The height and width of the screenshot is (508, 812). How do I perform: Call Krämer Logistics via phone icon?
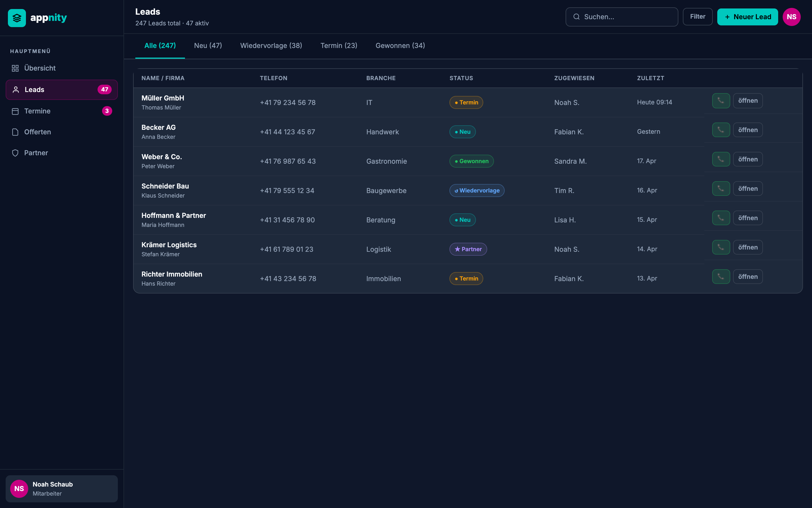(721, 247)
